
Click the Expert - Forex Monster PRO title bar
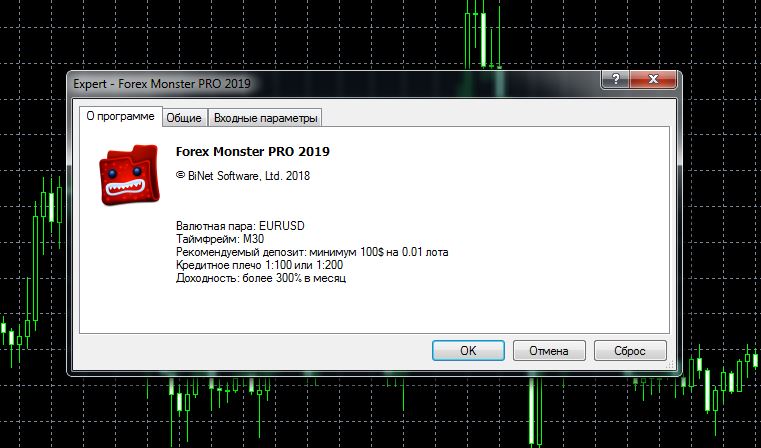coord(162,83)
